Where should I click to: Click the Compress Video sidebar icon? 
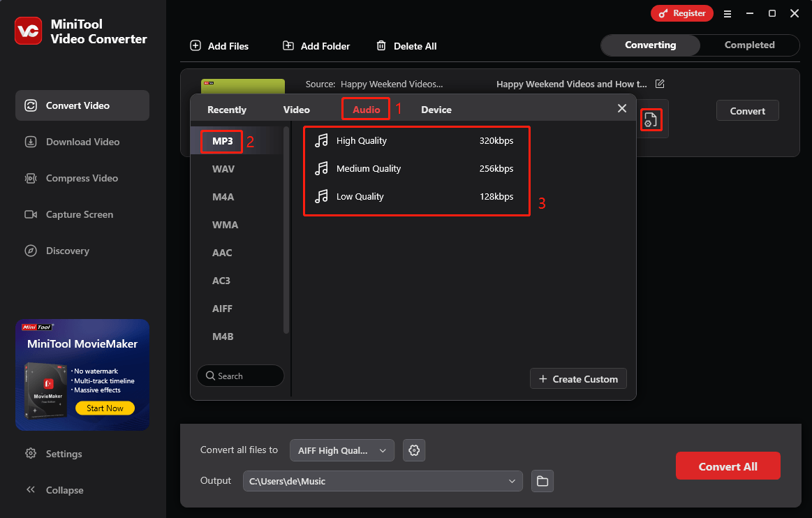(x=31, y=178)
